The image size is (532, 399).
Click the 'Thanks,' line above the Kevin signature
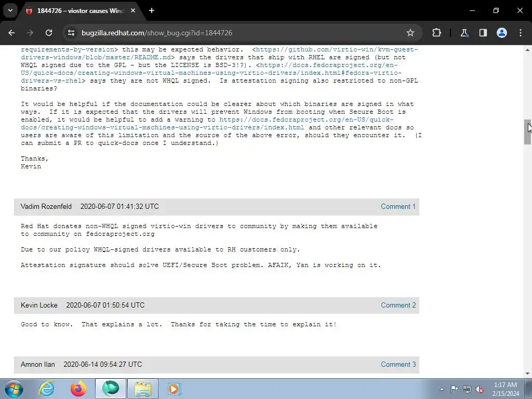[35, 159]
